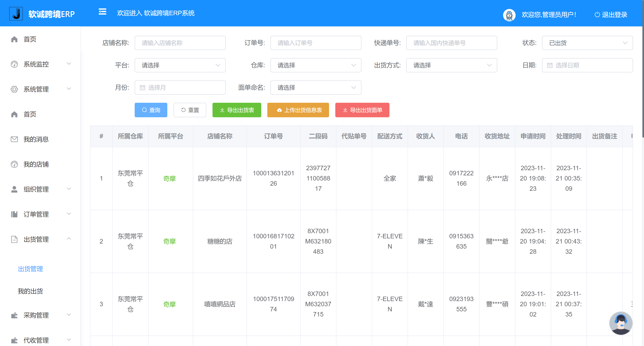The image size is (644, 346).
Task: Expand the 采购管理 menu chevron
Action: (69, 315)
